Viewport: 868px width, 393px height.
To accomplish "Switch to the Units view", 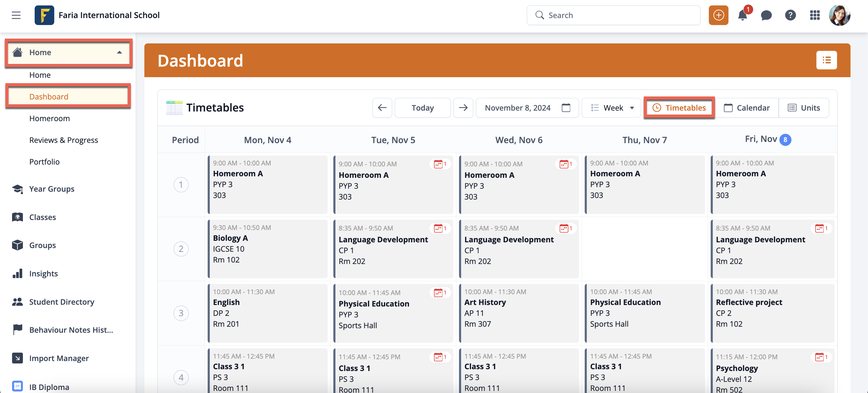I will pos(804,108).
